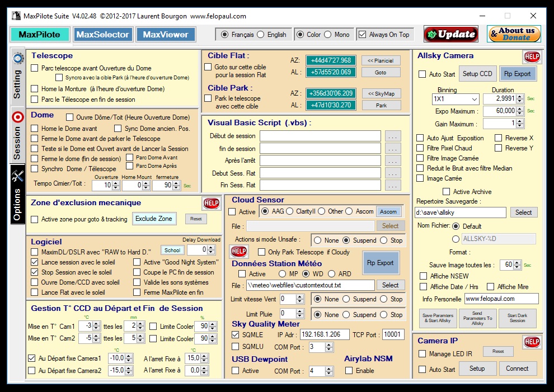Click the meteo File path field
The image size is (554, 392).
coord(310,285)
